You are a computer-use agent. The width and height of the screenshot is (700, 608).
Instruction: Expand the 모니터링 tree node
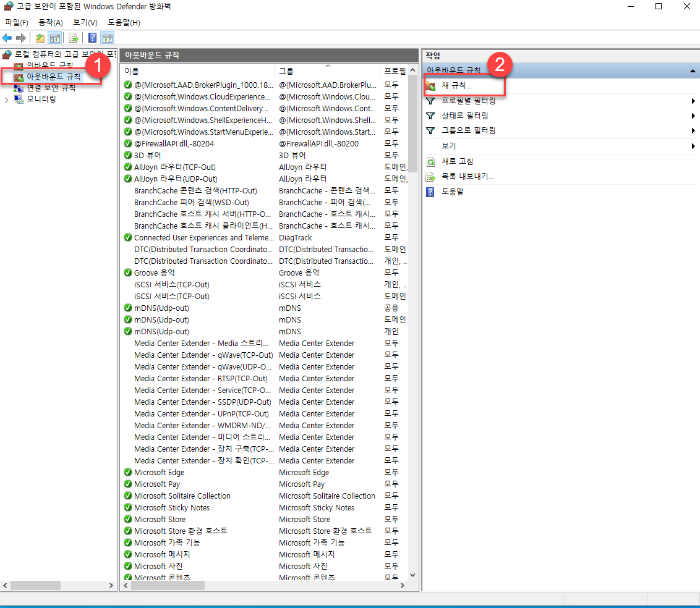(x=6, y=100)
